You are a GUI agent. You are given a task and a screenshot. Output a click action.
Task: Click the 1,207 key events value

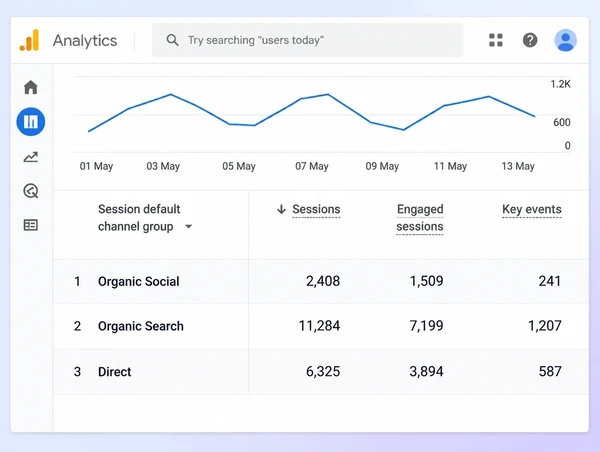click(x=545, y=326)
